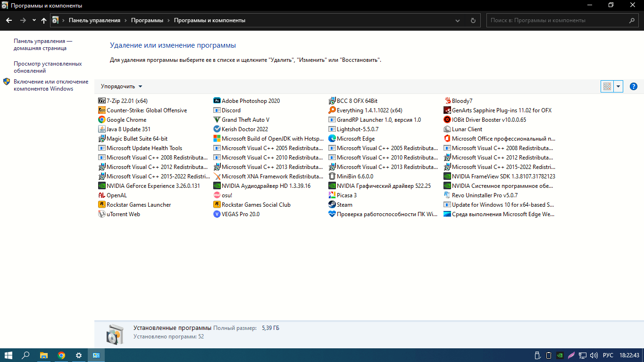Open File Explorer from the taskbar
This screenshot has height=362, width=644.
pos(43,355)
